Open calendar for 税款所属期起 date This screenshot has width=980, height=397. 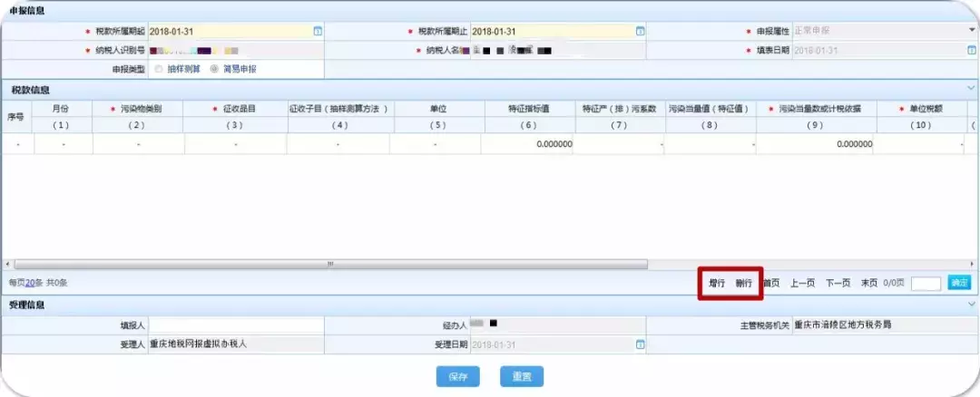pyautogui.click(x=318, y=31)
